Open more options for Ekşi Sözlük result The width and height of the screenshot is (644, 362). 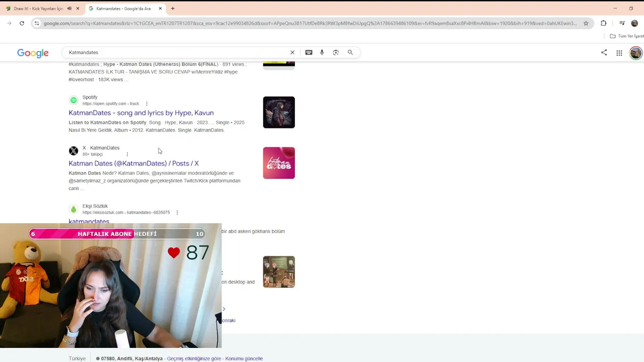(x=177, y=213)
